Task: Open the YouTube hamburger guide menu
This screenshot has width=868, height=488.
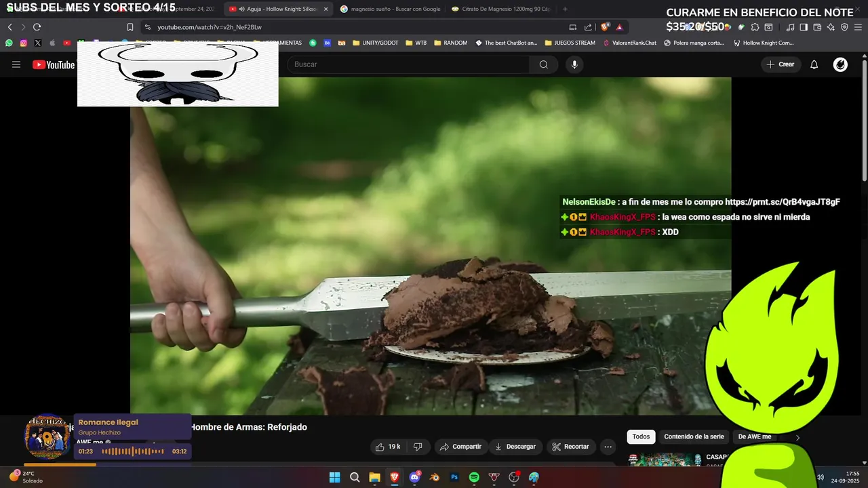Action: [16, 64]
